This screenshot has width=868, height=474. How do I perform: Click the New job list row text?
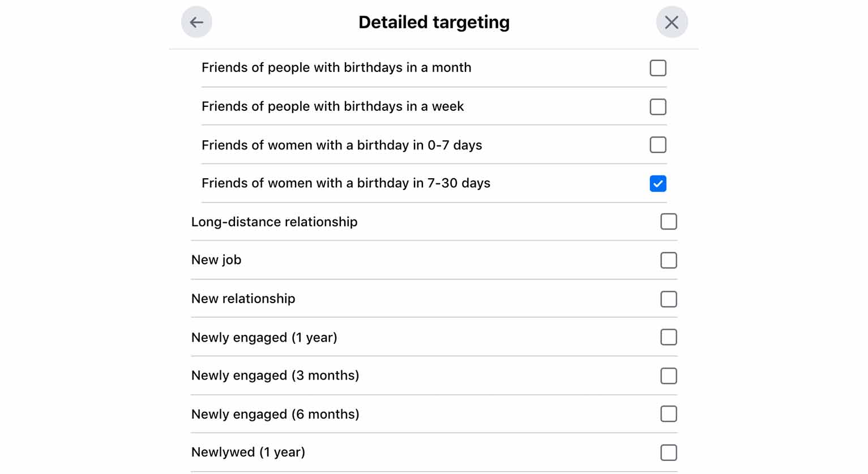click(216, 260)
